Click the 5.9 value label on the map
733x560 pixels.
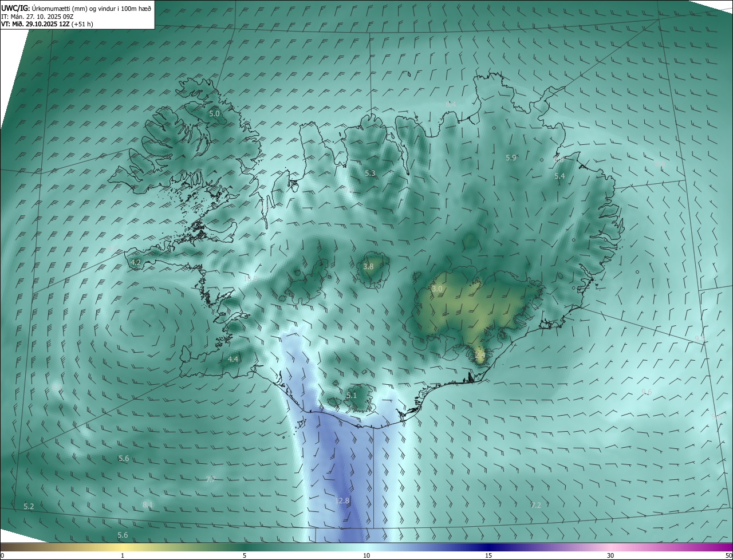511,157
